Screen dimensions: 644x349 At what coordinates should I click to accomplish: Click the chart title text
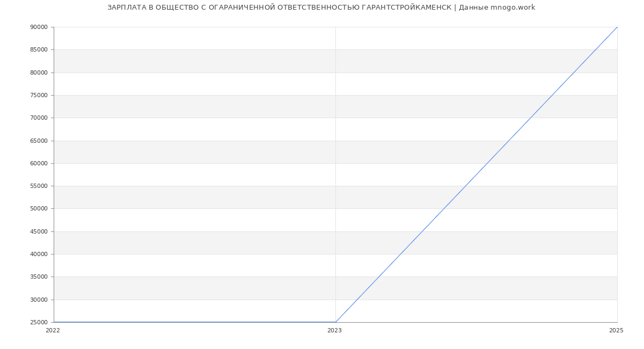coord(321,8)
